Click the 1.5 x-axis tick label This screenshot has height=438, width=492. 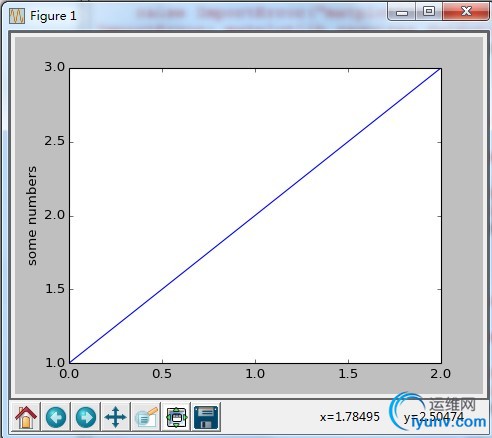click(x=348, y=374)
